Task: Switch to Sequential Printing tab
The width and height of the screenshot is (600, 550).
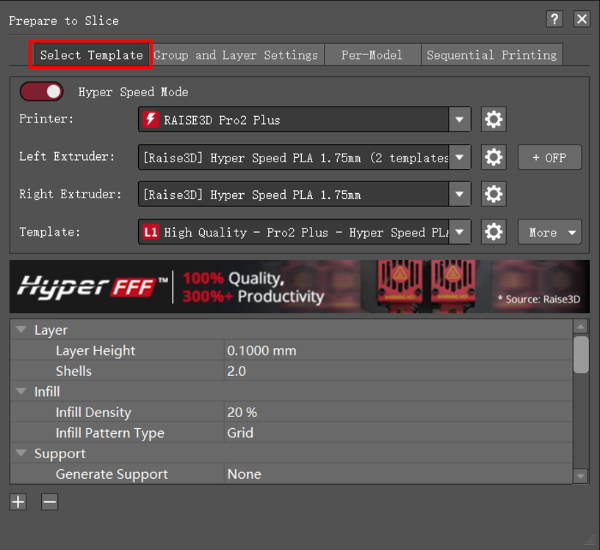Action: (x=491, y=55)
